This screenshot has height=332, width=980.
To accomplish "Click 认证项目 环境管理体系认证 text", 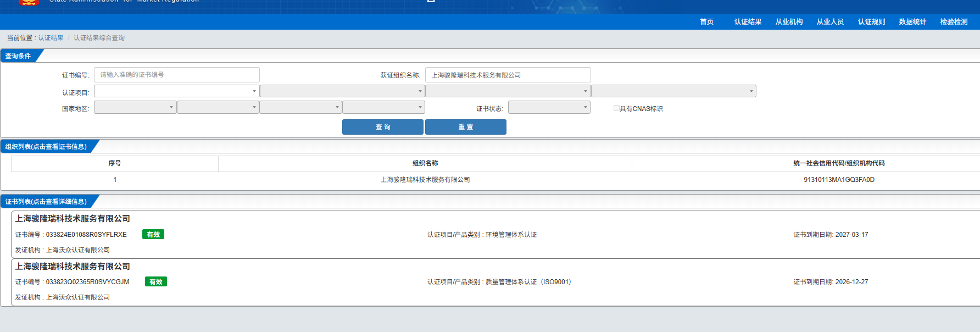I will click(x=482, y=235).
